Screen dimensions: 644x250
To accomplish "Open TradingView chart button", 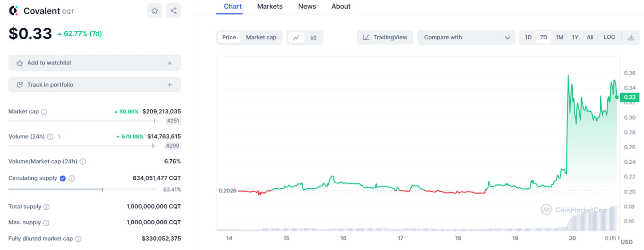I will pyautogui.click(x=385, y=37).
